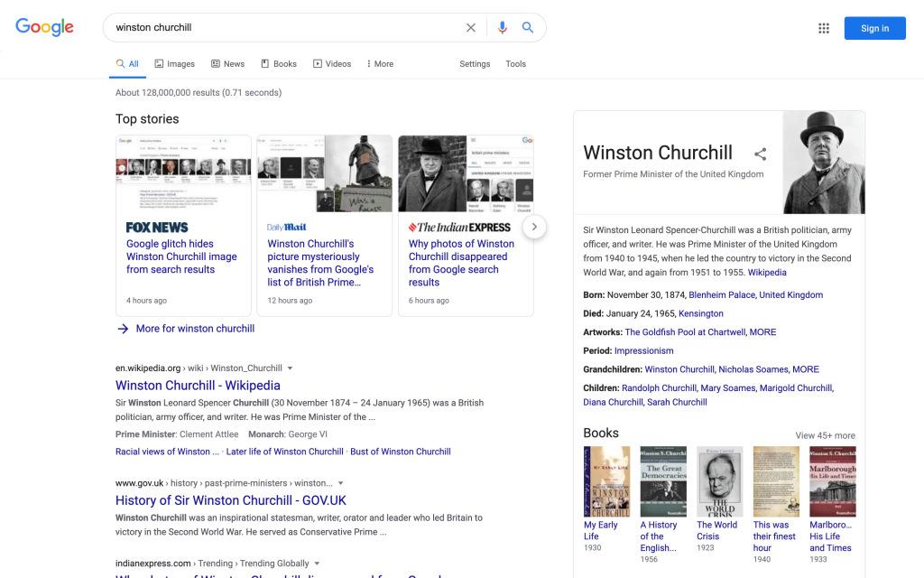Open Later life of Winston Churchill sitelink
Screen dimensions: 924x578
point(284,452)
